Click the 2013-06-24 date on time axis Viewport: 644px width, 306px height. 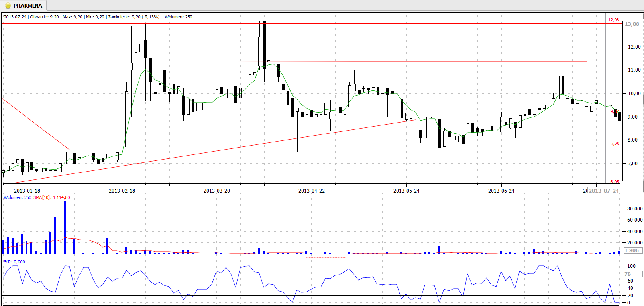(x=501, y=191)
